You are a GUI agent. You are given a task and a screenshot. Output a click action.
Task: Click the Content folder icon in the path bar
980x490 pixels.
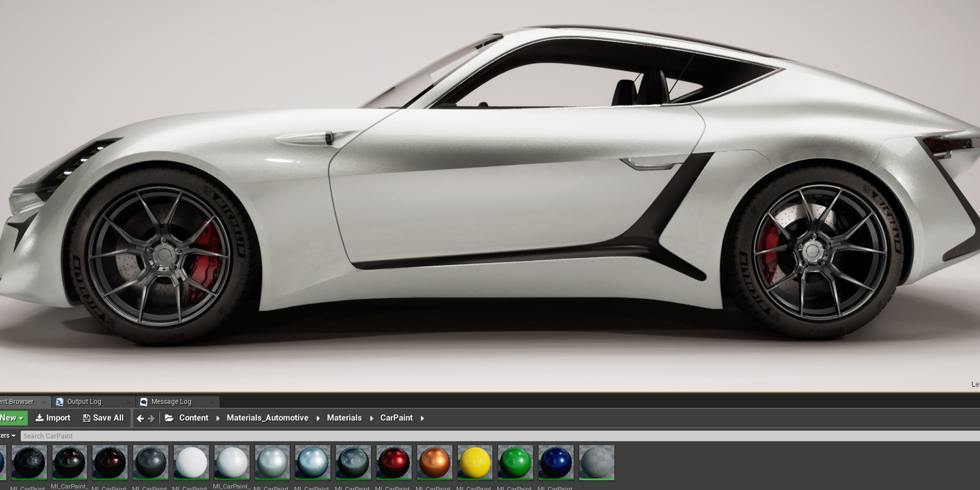(170, 418)
